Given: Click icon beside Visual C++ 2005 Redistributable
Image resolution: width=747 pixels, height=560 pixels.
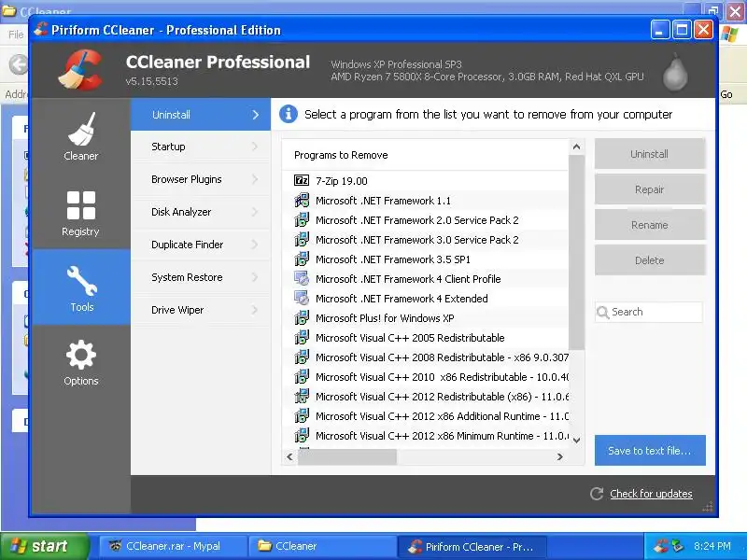Looking at the screenshot, I should (x=302, y=337).
